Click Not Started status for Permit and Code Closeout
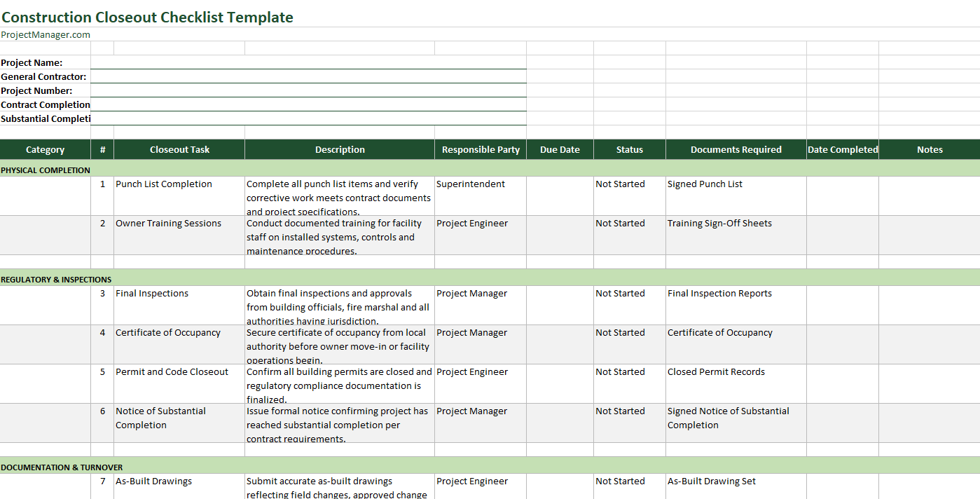This screenshot has width=980, height=499. [630, 383]
